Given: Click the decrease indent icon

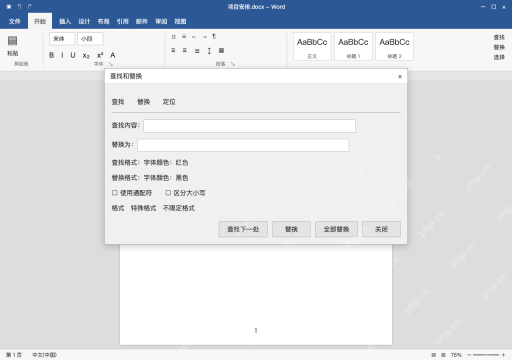Looking at the screenshot, I should click(194, 37).
